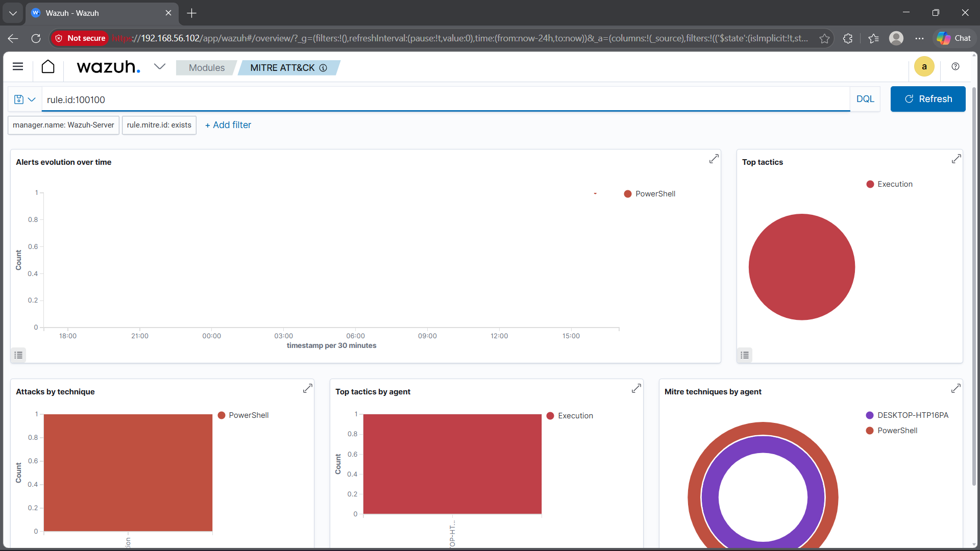The image size is (980, 551).
Task: Click the Execution bar in Top tactics by agent
Action: point(452,464)
